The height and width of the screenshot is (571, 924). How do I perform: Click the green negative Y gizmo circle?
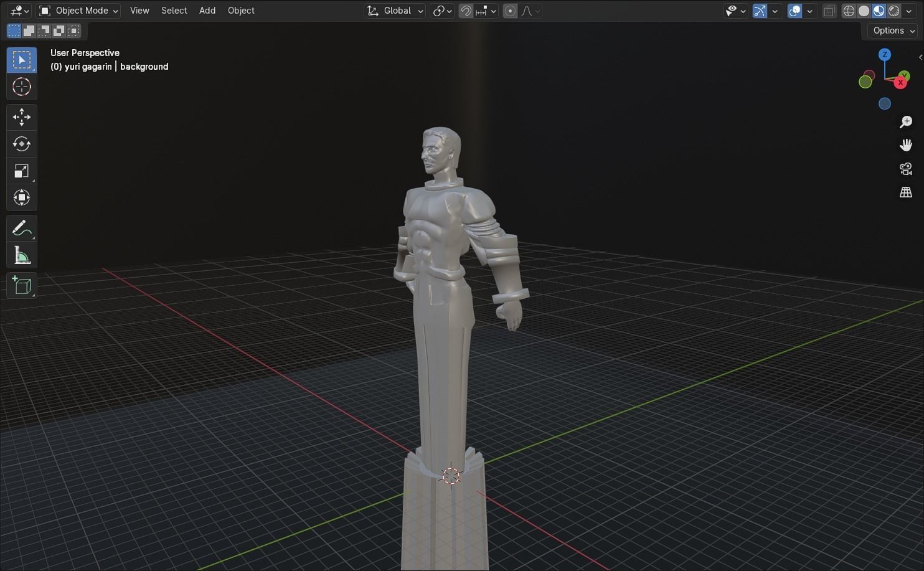pyautogui.click(x=865, y=82)
